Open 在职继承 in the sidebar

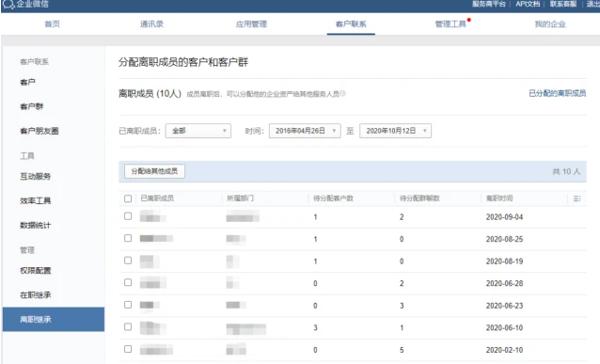tap(36, 295)
